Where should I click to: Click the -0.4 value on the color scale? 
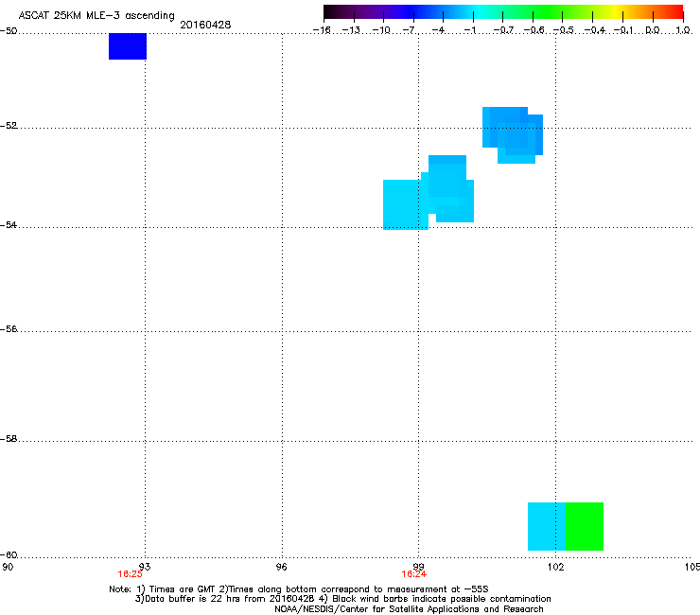point(595,30)
